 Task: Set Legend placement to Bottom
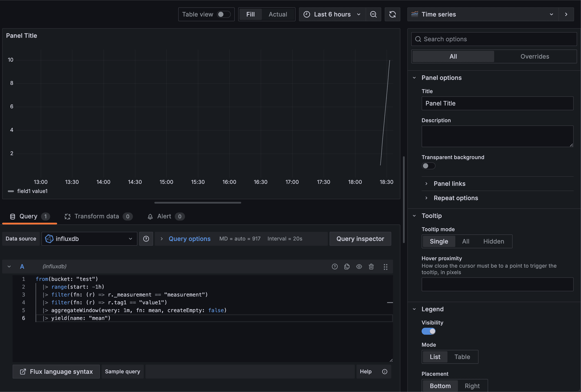click(440, 386)
